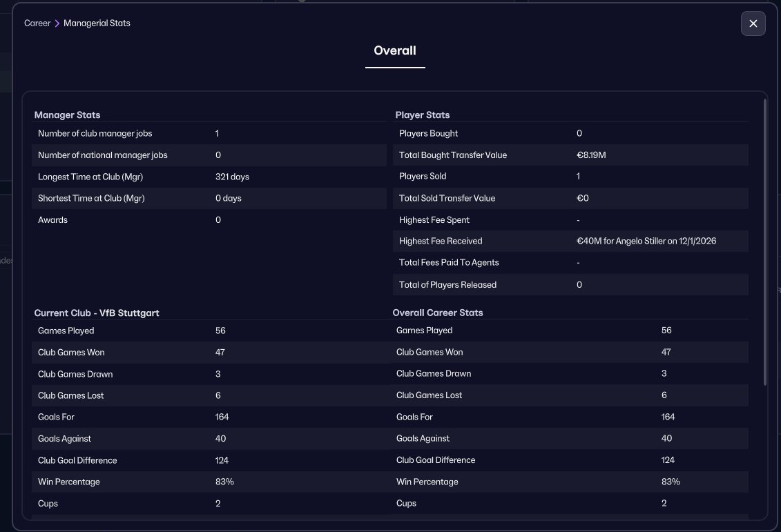Viewport: 781px width, 532px height.
Task: Open the Career breadcrumb link
Action: tap(37, 23)
